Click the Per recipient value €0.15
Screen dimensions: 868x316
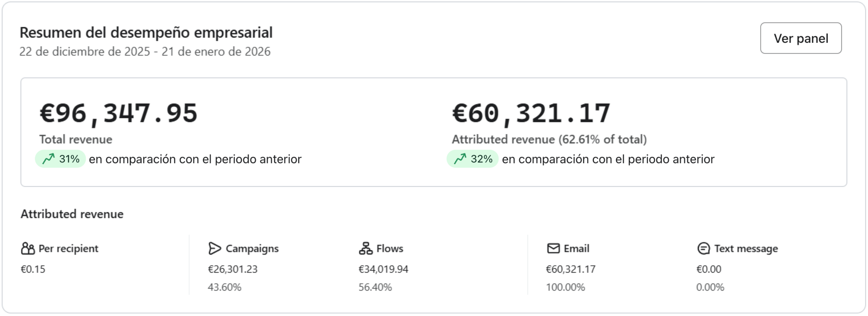tap(33, 269)
